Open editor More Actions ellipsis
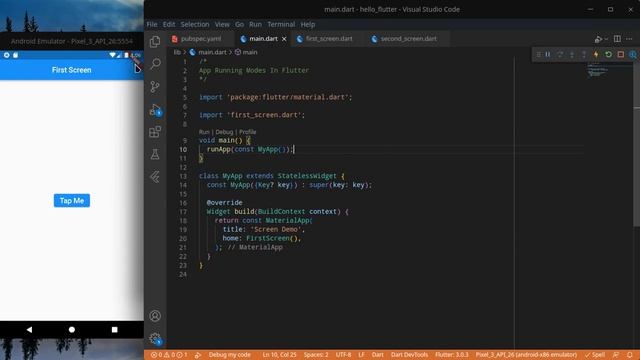640x360 pixels. (629, 39)
